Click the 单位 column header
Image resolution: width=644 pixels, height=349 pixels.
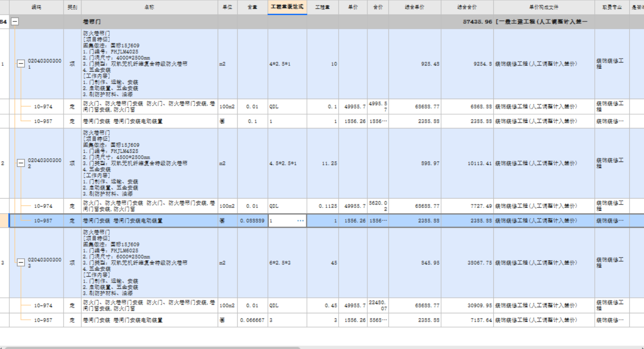[x=227, y=7]
